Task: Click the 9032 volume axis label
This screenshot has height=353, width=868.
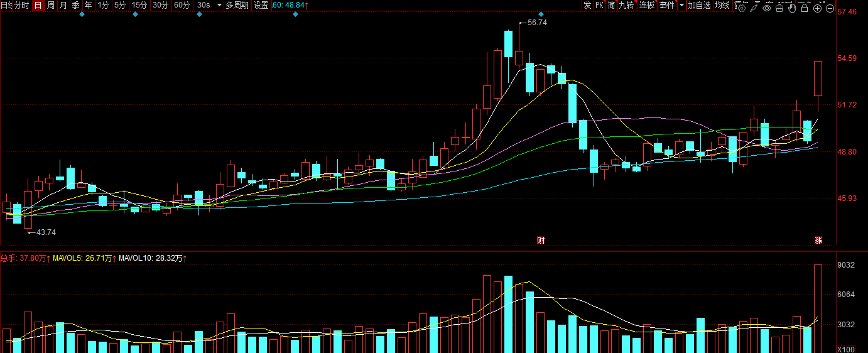Action: pos(846,265)
